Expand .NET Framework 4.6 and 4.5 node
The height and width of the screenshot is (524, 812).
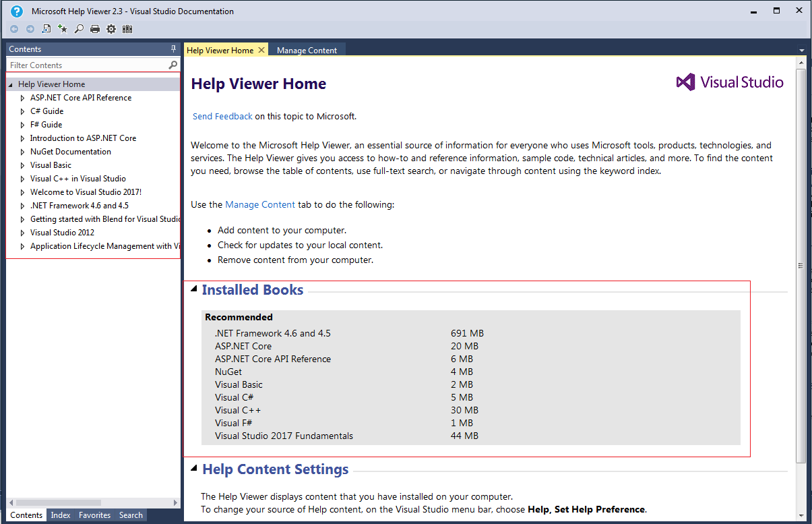point(22,206)
